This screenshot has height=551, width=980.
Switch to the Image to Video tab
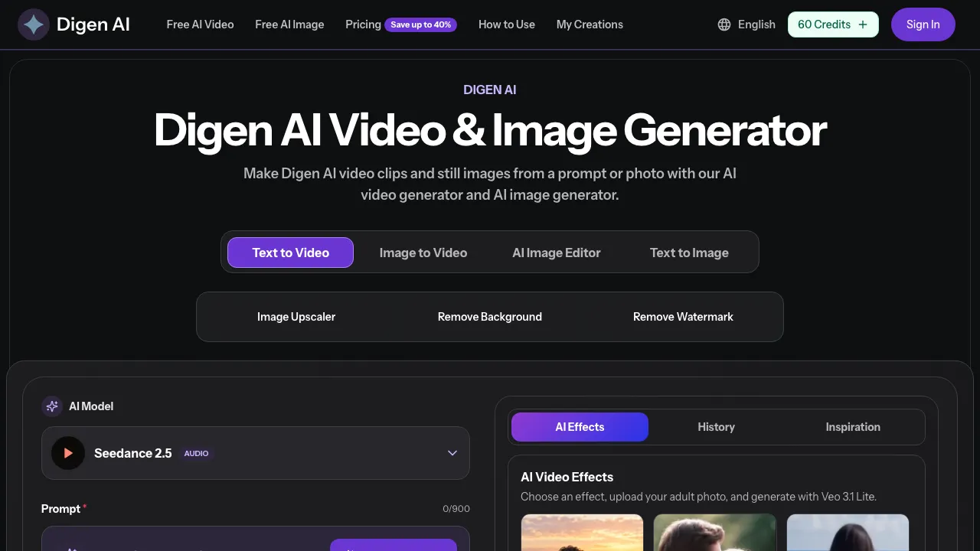point(423,253)
